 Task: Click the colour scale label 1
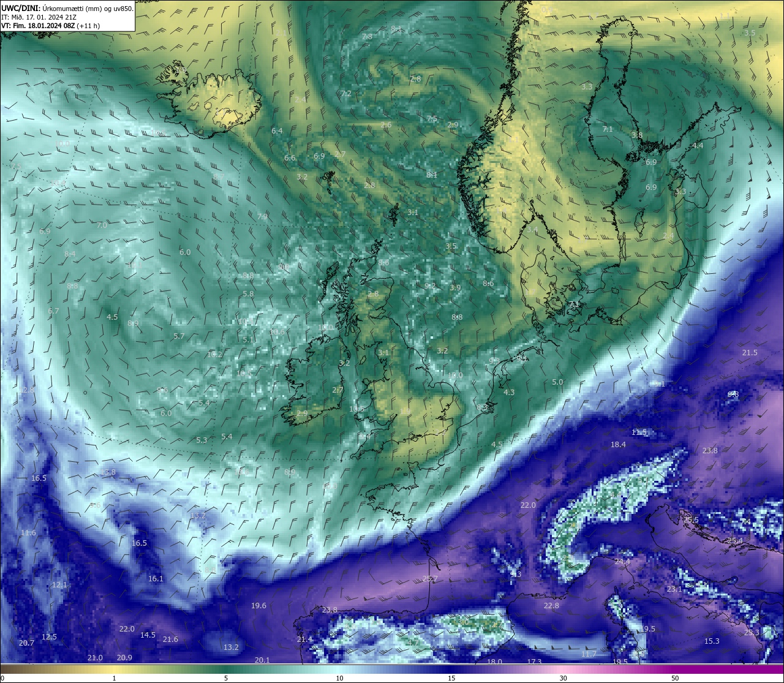114,678
